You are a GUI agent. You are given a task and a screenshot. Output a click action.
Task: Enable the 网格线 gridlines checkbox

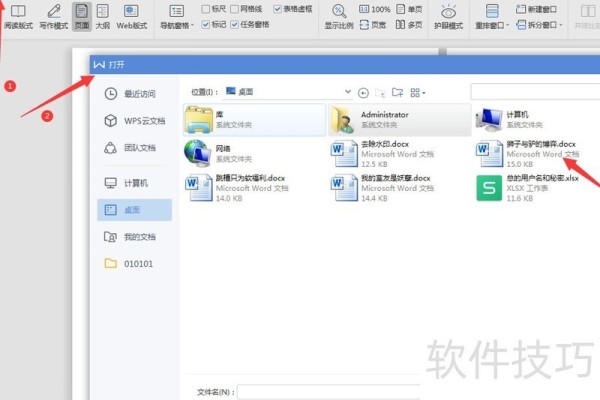235,9
